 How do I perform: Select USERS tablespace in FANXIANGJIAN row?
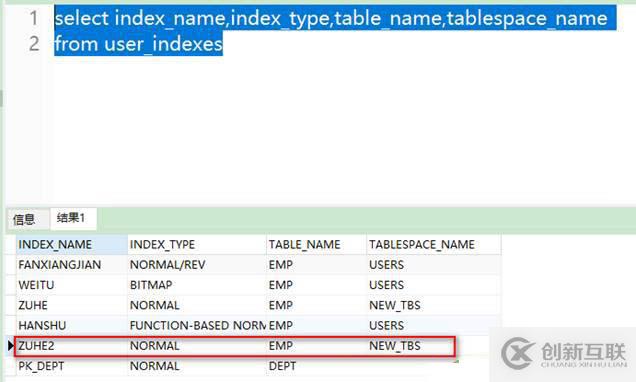point(434,265)
